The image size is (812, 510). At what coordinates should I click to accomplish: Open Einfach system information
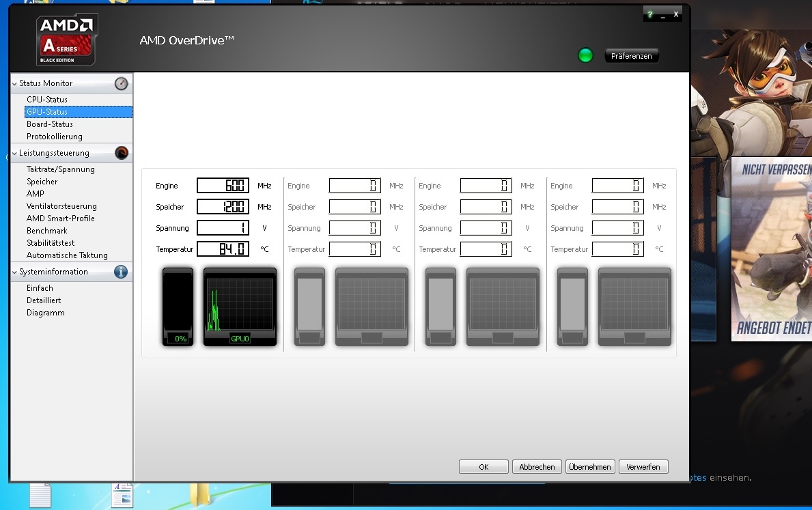(x=40, y=288)
